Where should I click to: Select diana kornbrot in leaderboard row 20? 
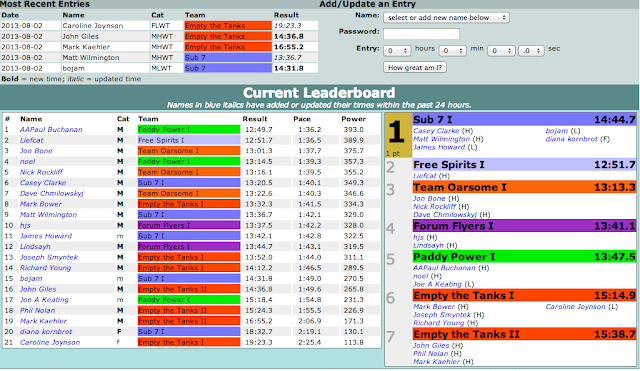(x=46, y=331)
